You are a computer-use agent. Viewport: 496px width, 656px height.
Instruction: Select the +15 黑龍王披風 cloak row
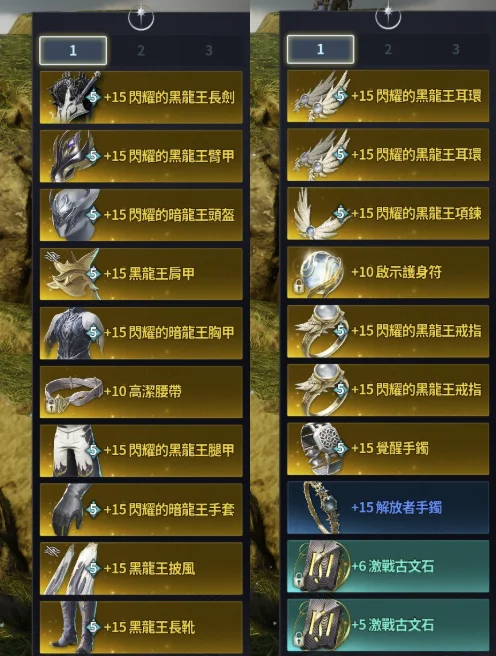(141, 569)
